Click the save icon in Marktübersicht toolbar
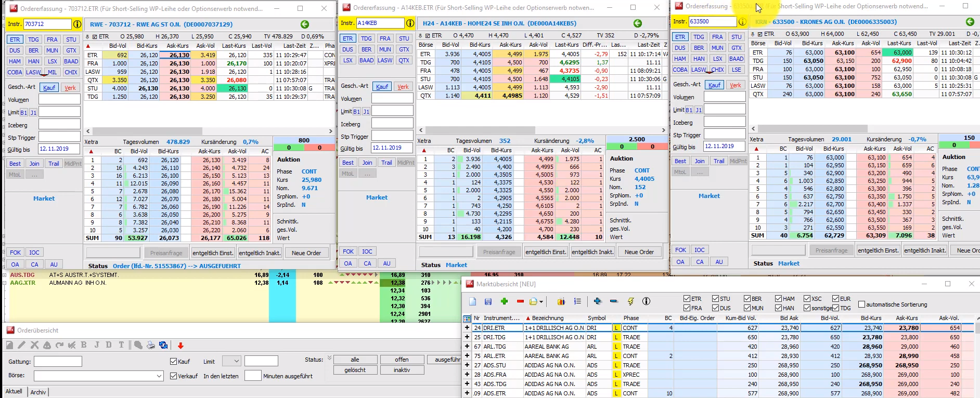The image size is (980, 398). (x=488, y=301)
